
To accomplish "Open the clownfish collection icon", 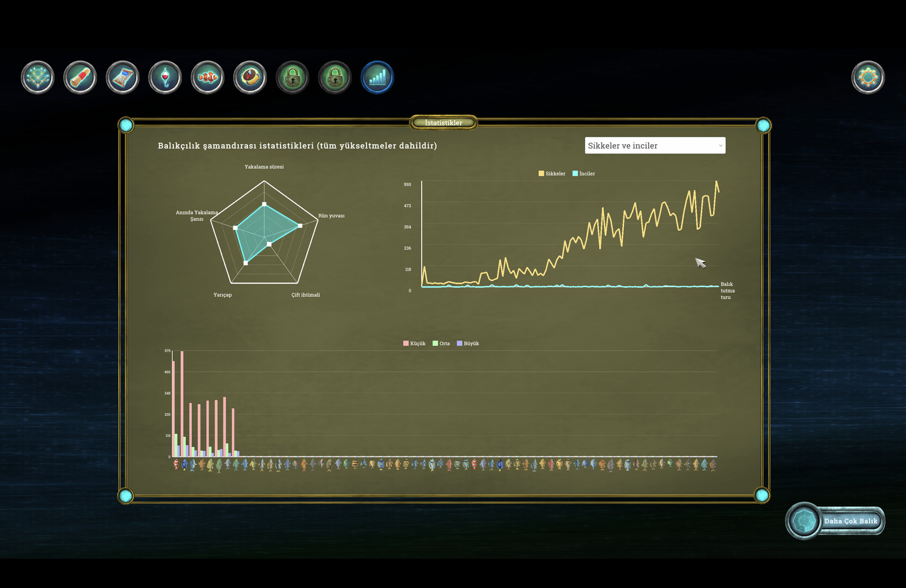I will (x=208, y=77).
